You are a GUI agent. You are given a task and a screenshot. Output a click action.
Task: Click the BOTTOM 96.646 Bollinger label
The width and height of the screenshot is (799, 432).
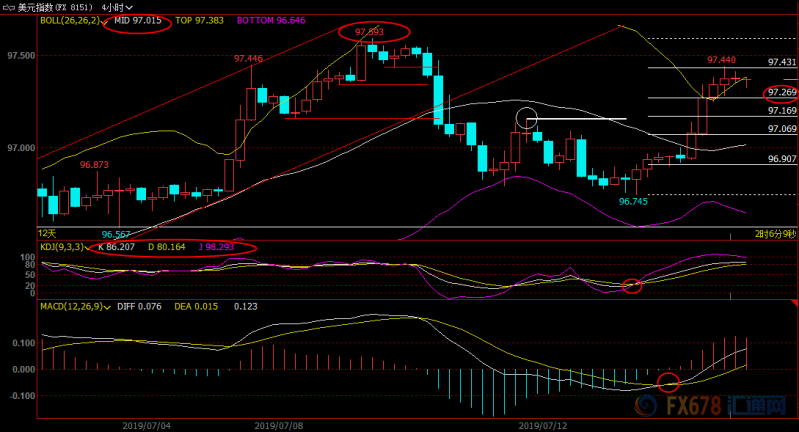(x=271, y=21)
